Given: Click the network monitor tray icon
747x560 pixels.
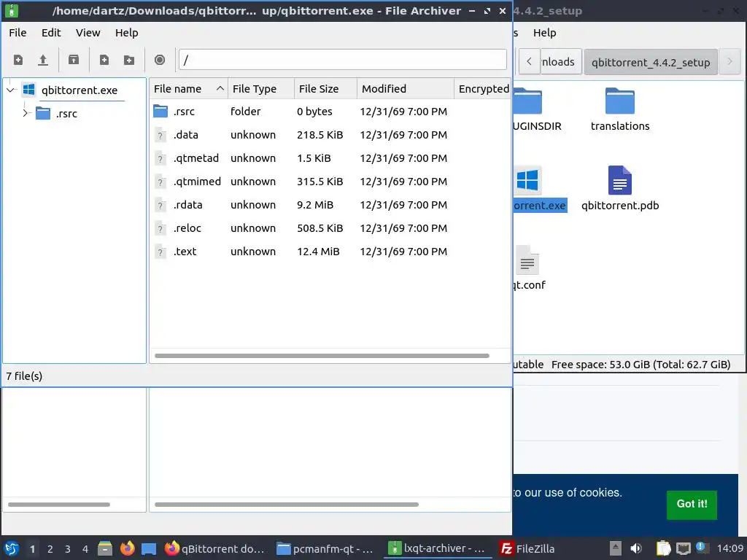Looking at the screenshot, I should [683, 548].
